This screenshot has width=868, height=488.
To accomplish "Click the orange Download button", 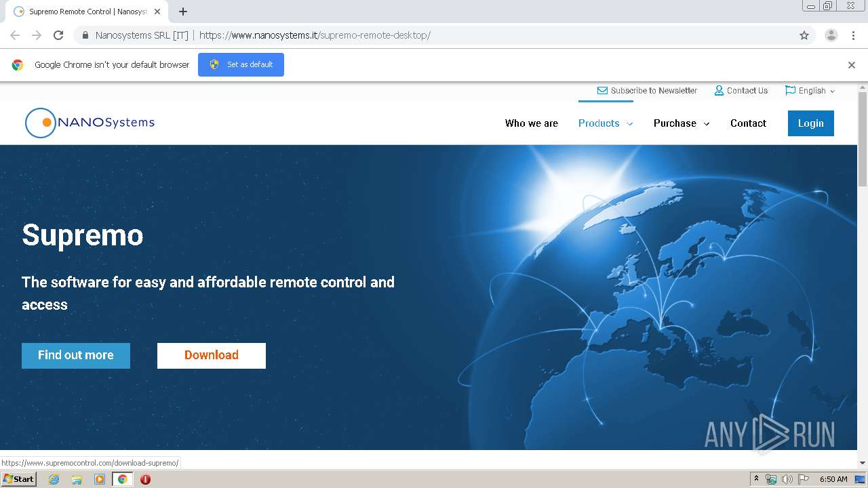I will pos(212,355).
